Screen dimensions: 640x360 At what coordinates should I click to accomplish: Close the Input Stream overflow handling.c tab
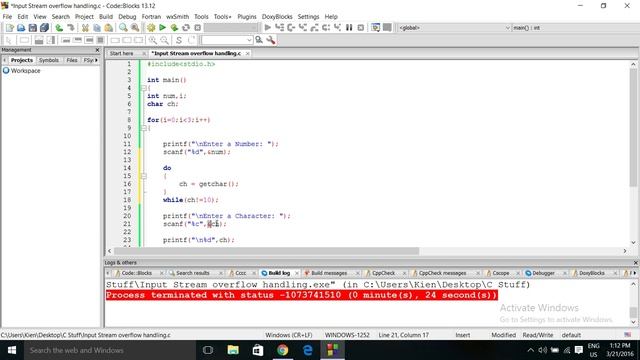coord(247,53)
